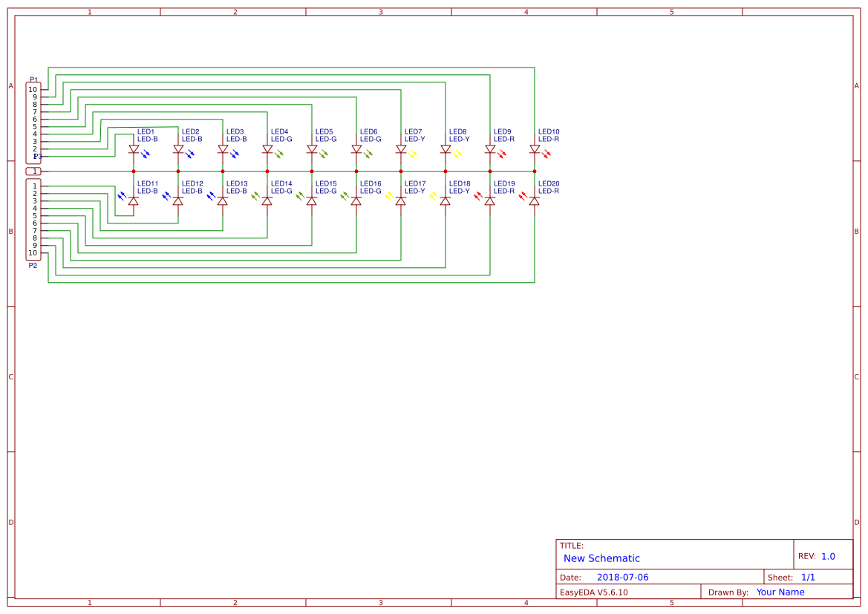Select the LED11 LED-B diode symbol
868x614 pixels.
pos(133,200)
